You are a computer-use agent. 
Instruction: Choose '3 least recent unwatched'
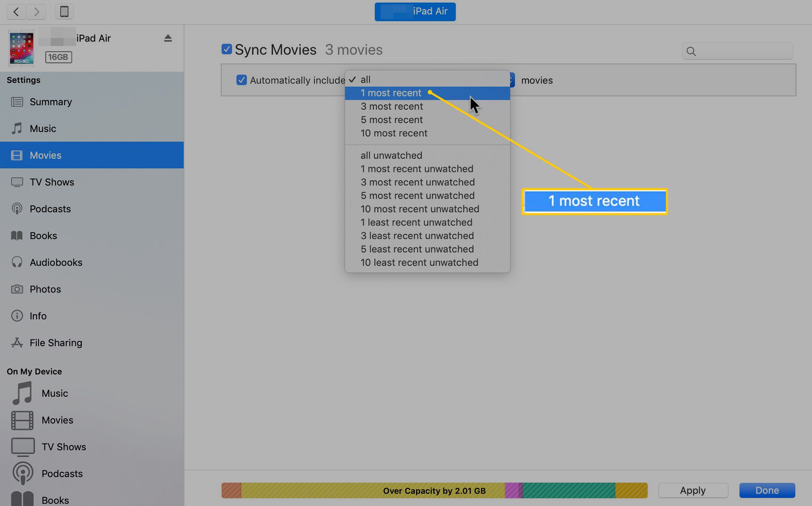pyautogui.click(x=427, y=236)
